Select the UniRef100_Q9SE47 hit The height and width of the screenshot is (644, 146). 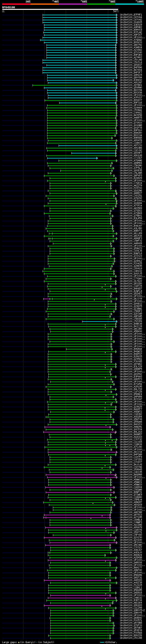131,65
